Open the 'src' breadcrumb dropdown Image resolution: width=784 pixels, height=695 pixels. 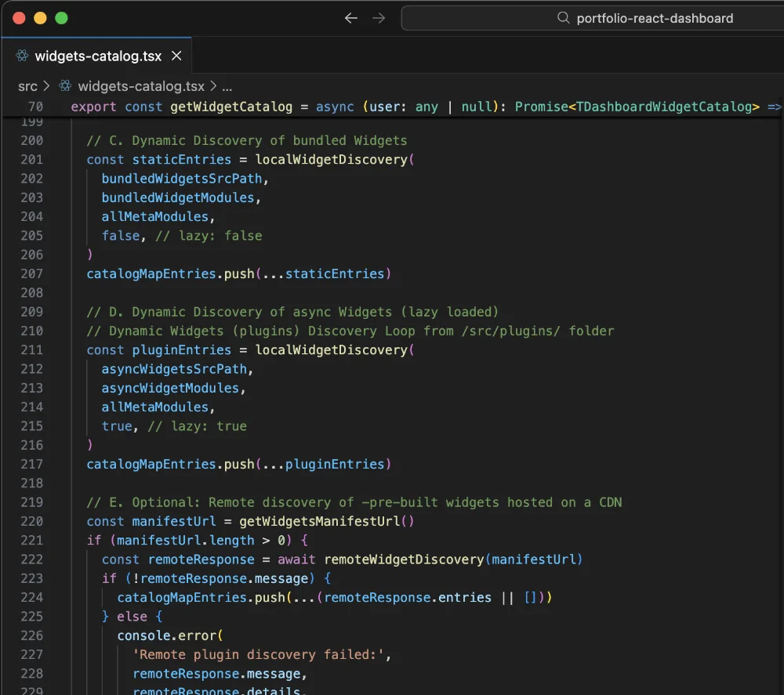click(27, 86)
